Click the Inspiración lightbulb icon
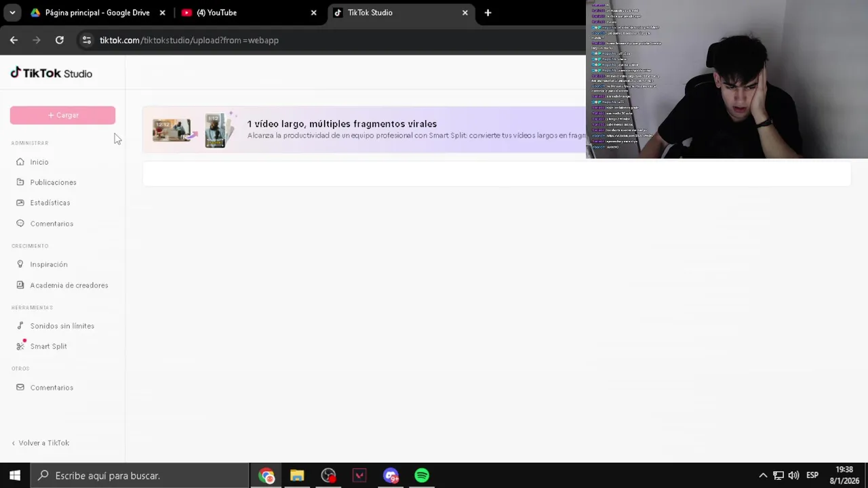 (20, 264)
